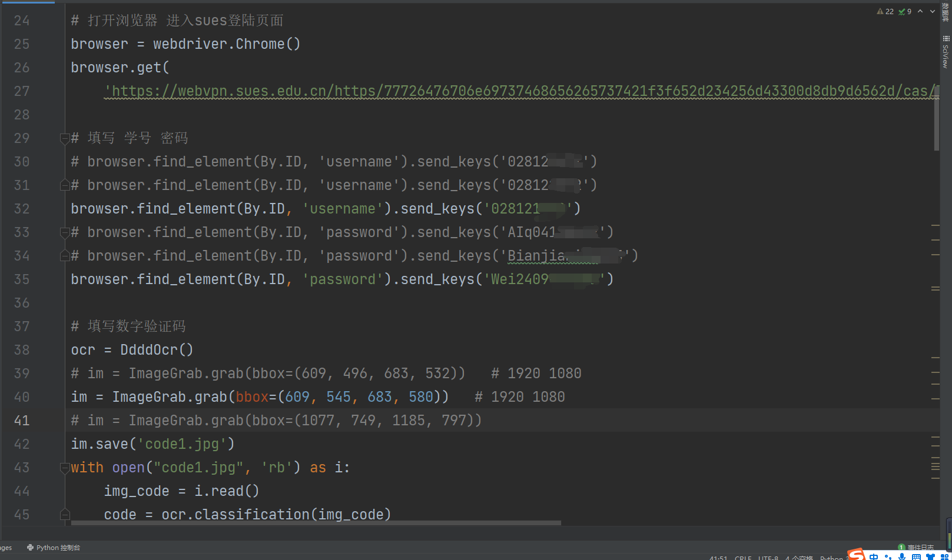Toggle Sogou punctuation mode icon
The height and width of the screenshot is (560, 952).
click(x=888, y=557)
